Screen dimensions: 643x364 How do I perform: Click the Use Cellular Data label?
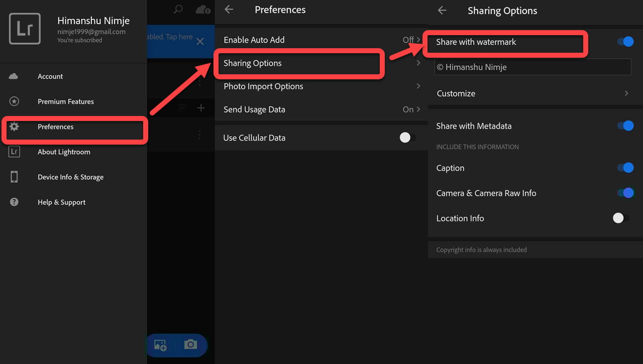click(x=254, y=138)
